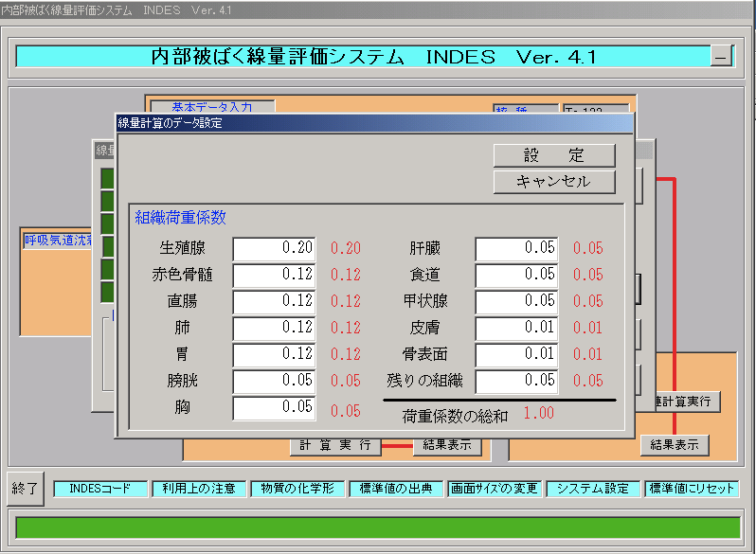This screenshot has width=756, height=554.
Task: Click the 残りの組織 value field
Action: click(x=517, y=382)
